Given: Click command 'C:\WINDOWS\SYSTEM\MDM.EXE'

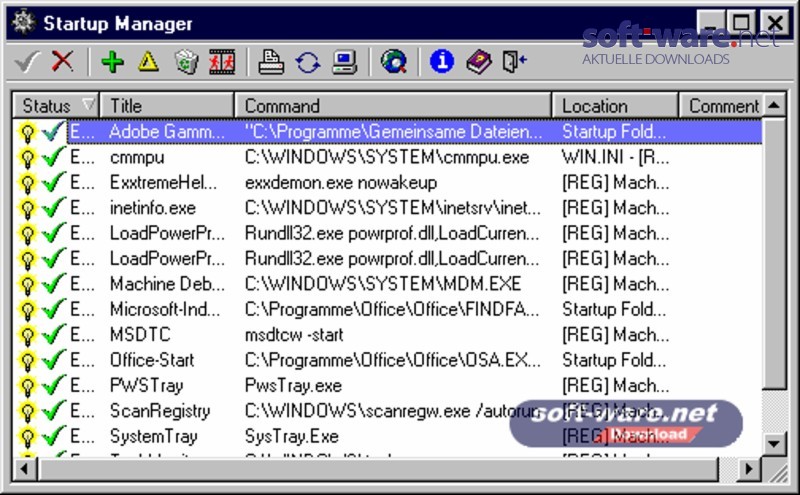Looking at the screenshot, I should [383, 284].
